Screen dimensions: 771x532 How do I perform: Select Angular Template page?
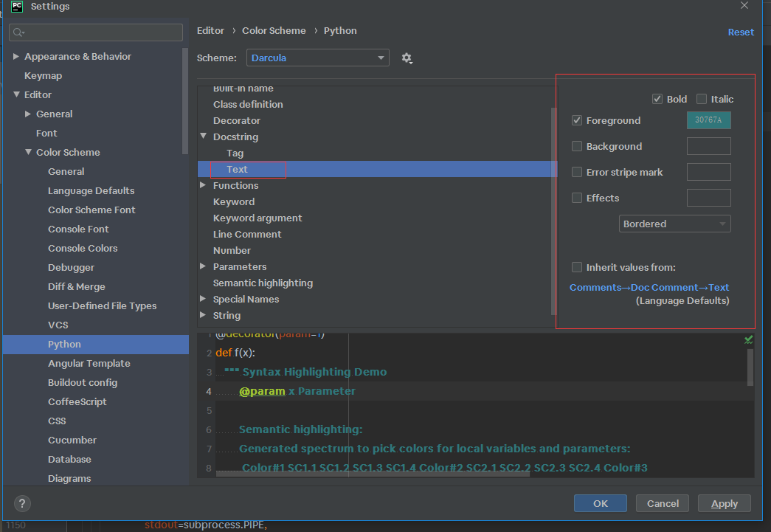click(89, 363)
